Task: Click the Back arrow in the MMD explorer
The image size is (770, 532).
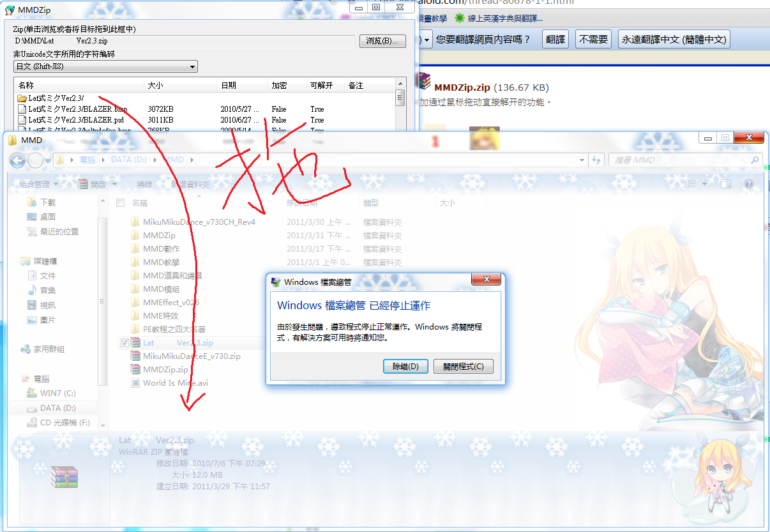Action: pyautogui.click(x=17, y=160)
